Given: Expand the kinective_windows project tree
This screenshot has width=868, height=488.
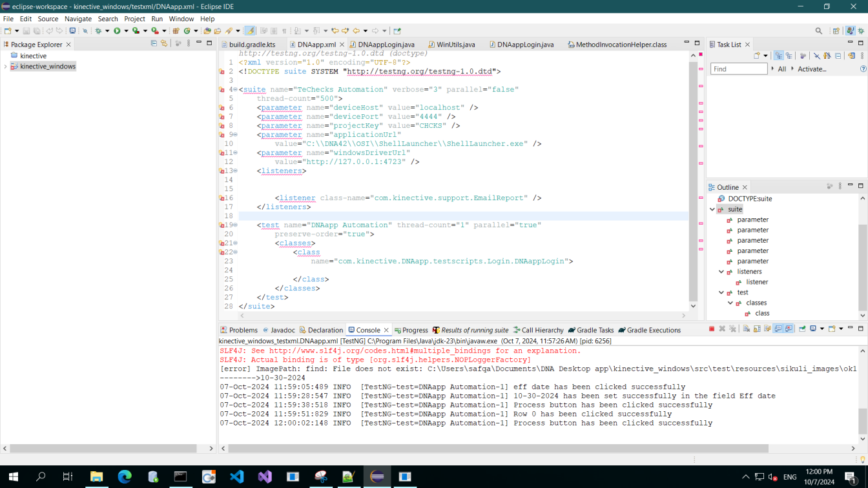Looking at the screenshot, I should pyautogui.click(x=6, y=66).
